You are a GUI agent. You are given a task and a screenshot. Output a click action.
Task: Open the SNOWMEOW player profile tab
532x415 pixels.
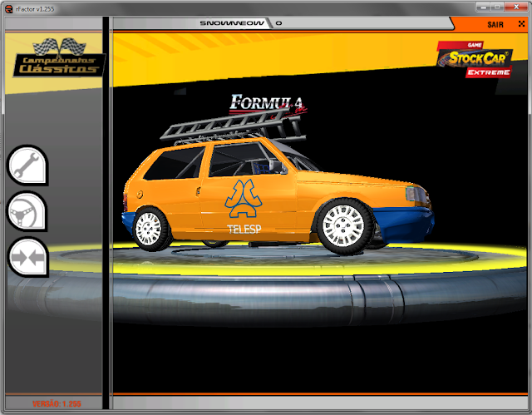point(232,23)
